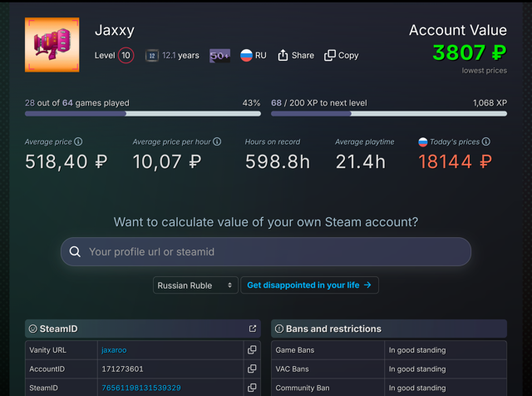Click the XP to next level progress bar

[x=389, y=114]
